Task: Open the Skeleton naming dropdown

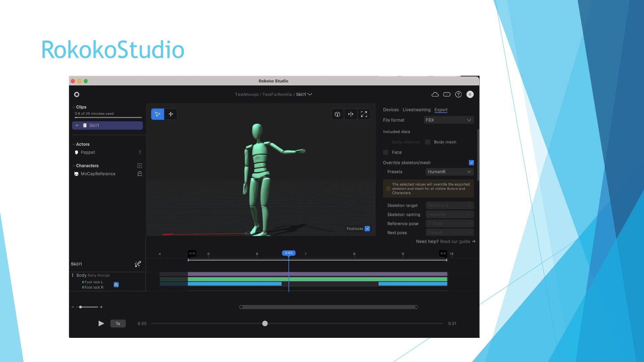Action: click(449, 215)
